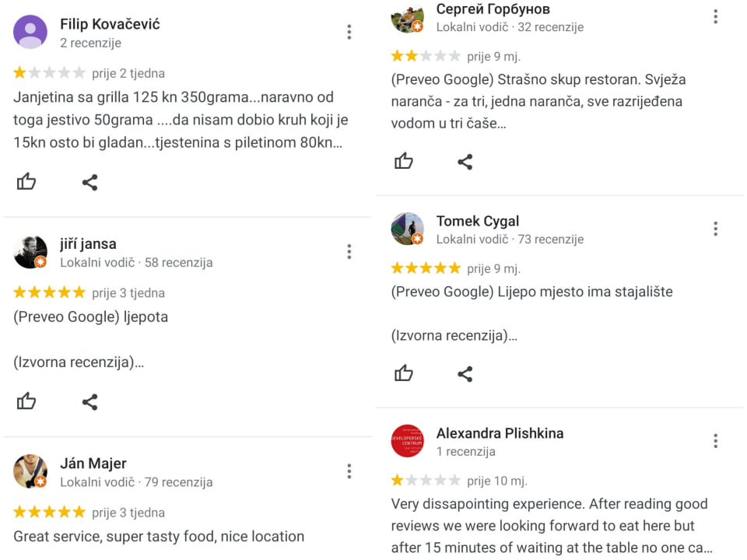Open Alexandra Plishkina's profile name link
This screenshot has width=747, height=560.
tap(500, 433)
